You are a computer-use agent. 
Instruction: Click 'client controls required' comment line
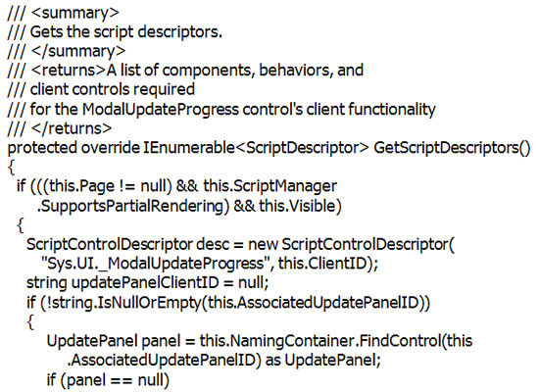click(x=113, y=89)
